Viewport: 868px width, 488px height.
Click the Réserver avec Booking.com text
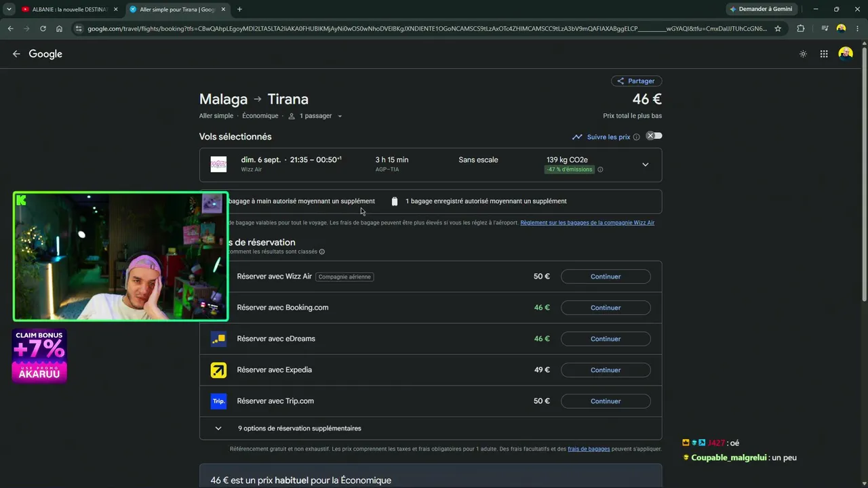pos(283,308)
